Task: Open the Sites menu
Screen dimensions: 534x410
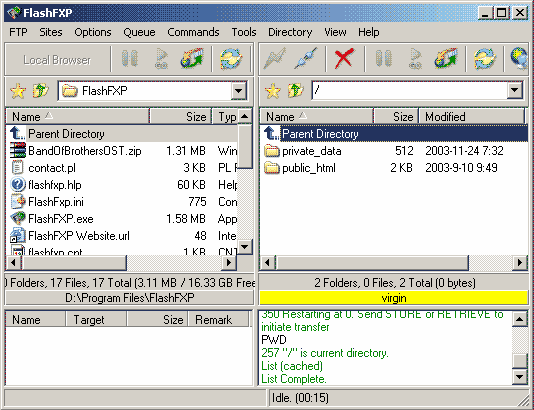Action: [51, 32]
